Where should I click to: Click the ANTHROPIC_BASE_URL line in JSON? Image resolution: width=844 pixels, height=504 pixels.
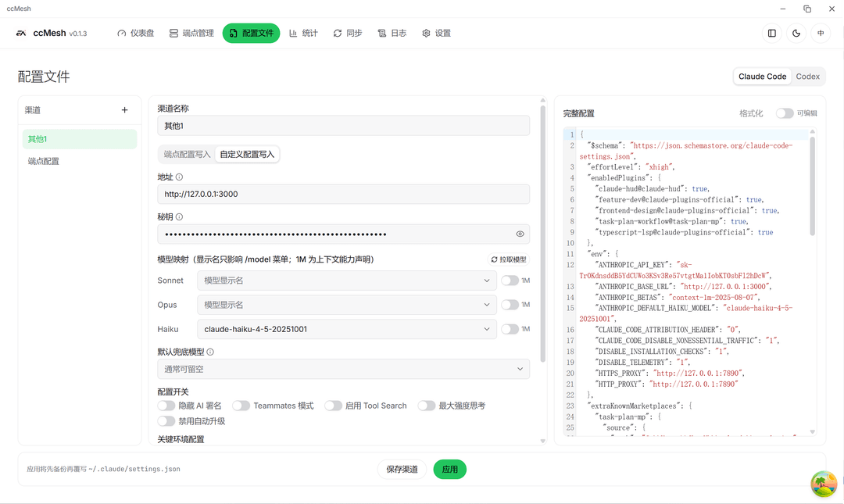(684, 287)
